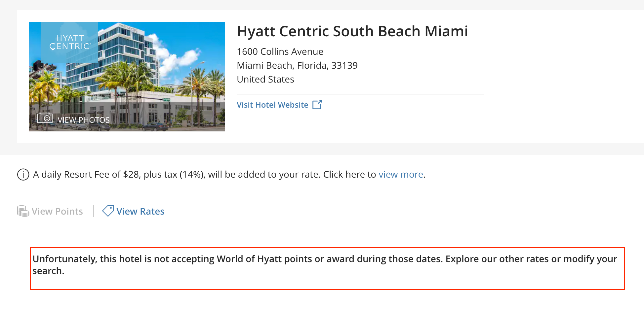
Task: Follow the 'view more' resort fee link
Action: click(401, 174)
